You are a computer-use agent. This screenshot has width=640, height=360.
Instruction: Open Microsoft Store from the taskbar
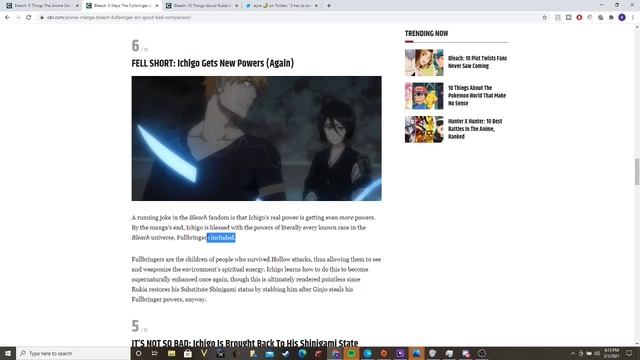(187, 353)
